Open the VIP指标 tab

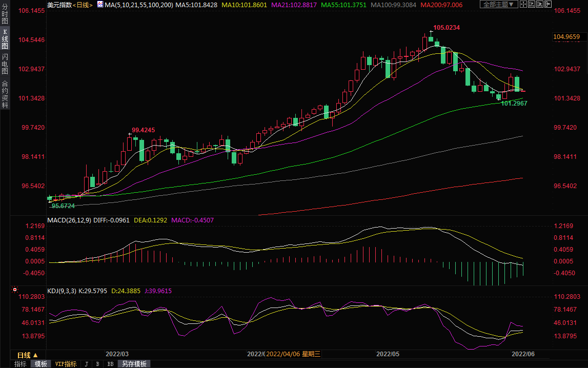(66, 364)
